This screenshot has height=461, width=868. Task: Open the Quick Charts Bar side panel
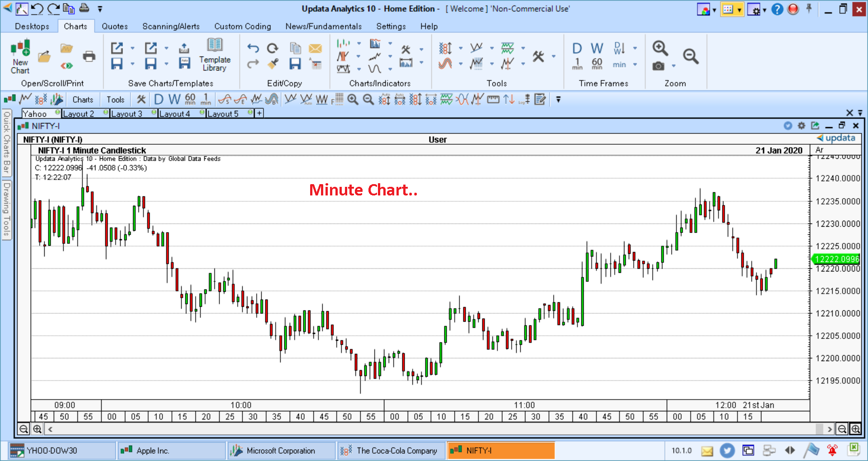pos(6,143)
